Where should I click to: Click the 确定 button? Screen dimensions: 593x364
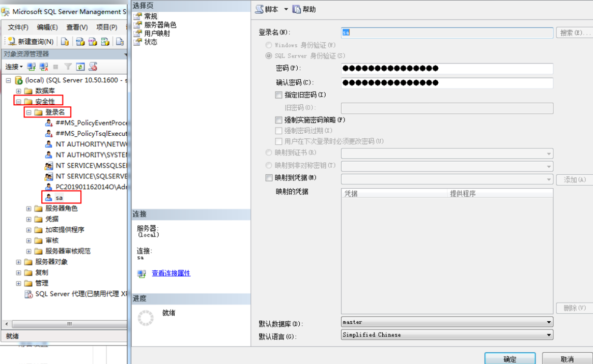(510, 359)
